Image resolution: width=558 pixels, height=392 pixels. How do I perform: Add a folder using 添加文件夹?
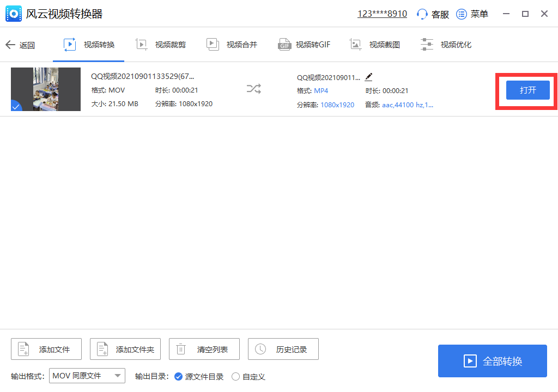click(x=125, y=349)
